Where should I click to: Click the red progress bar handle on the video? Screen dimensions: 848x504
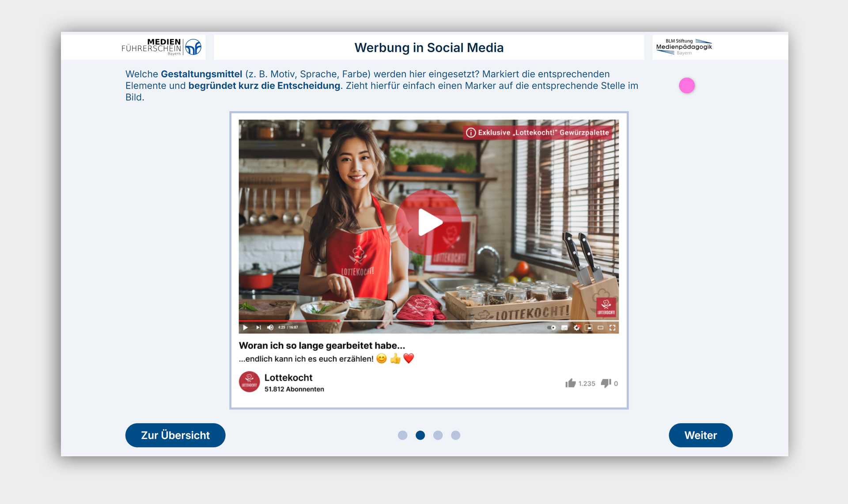pos(338,320)
